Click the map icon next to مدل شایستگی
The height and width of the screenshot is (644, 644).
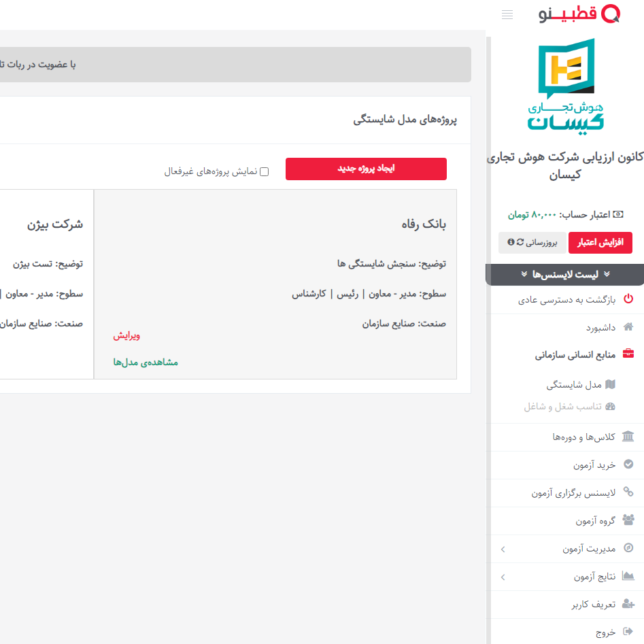[x=610, y=384]
